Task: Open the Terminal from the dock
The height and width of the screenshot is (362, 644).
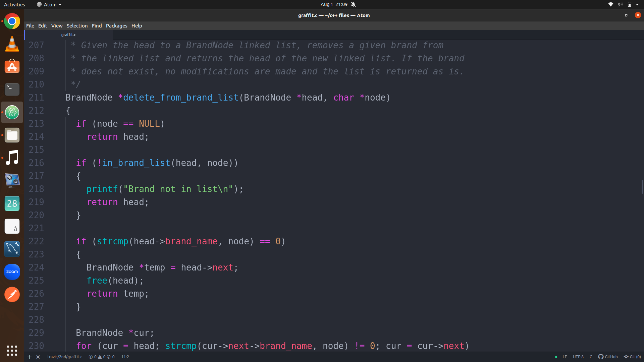Action: [12, 89]
